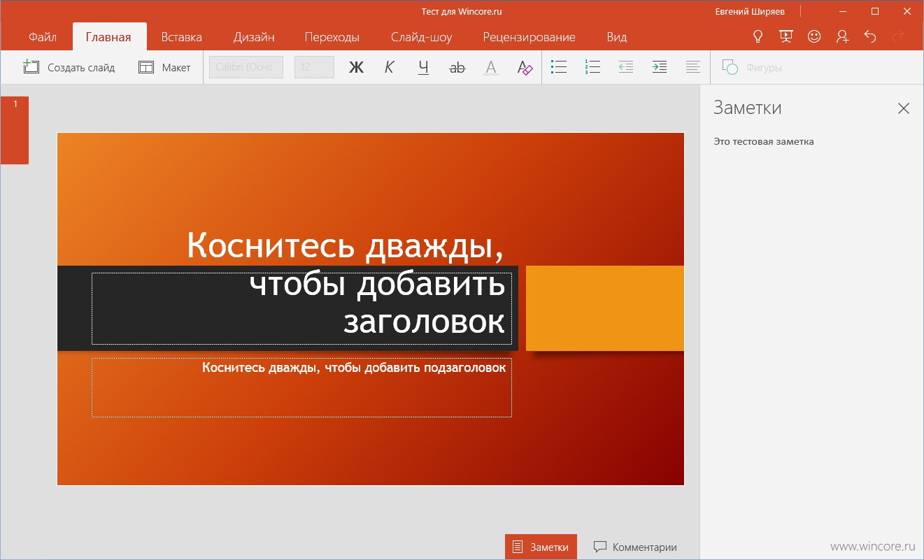Click the redo arrow
This screenshot has height=560, width=924.
click(898, 36)
